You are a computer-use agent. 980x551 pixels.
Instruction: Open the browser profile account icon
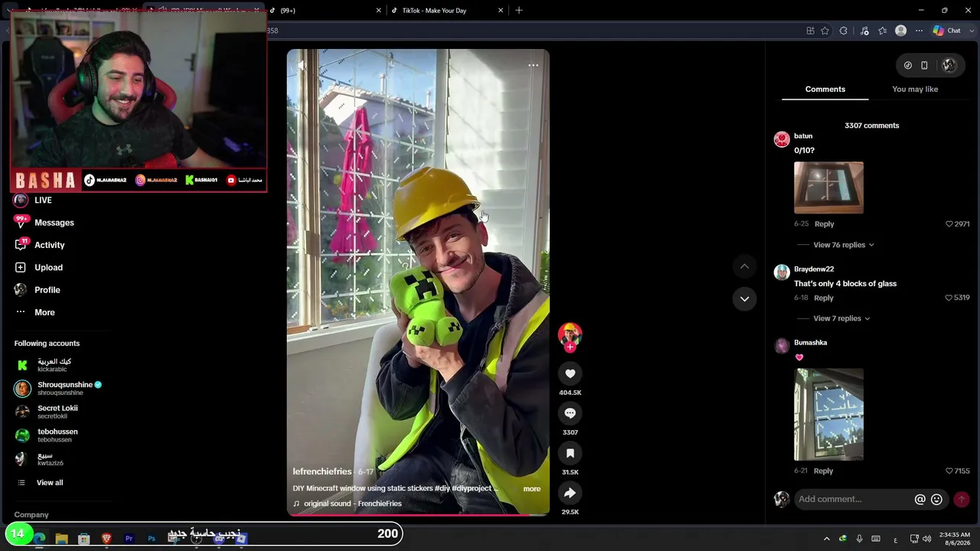pyautogui.click(x=901, y=31)
